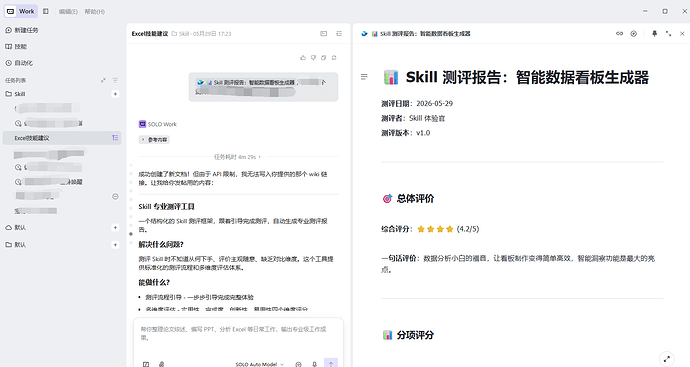Image resolution: width=690 pixels, height=367 pixels.
Task: Click the circled minus icon in the task list
Action: tap(115, 196)
